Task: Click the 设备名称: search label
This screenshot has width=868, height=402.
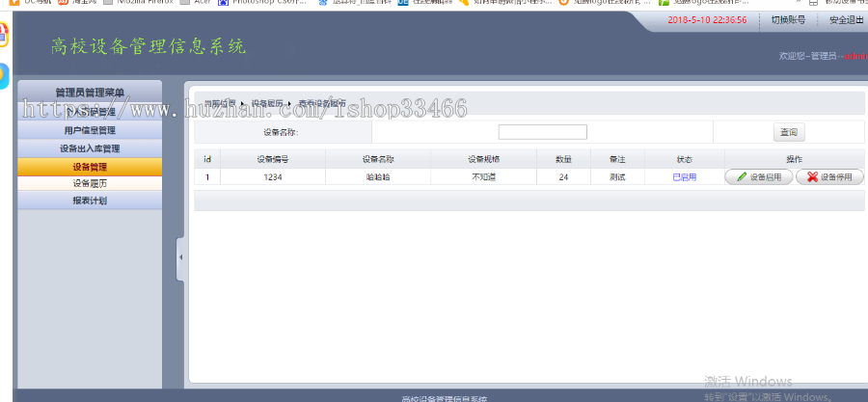Action: [282, 132]
